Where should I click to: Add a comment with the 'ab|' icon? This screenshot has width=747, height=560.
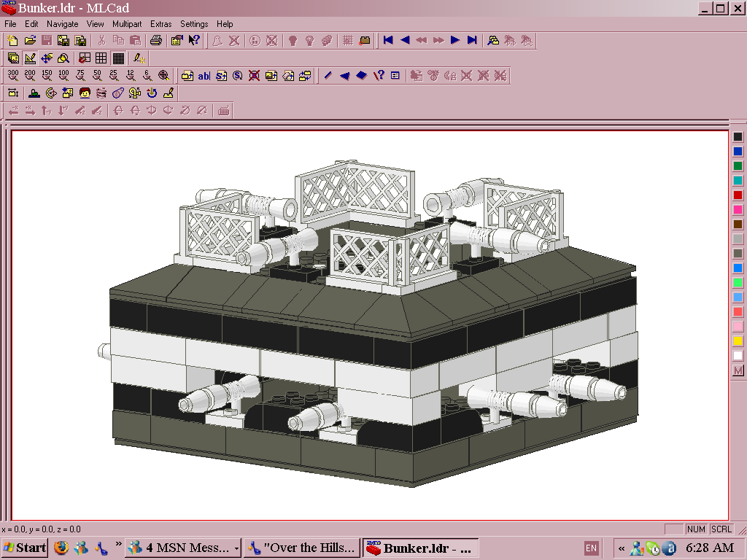point(204,75)
